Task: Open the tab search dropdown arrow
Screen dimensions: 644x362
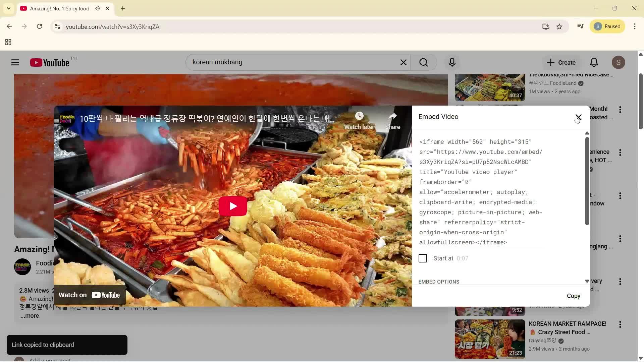Action: pos(8,8)
